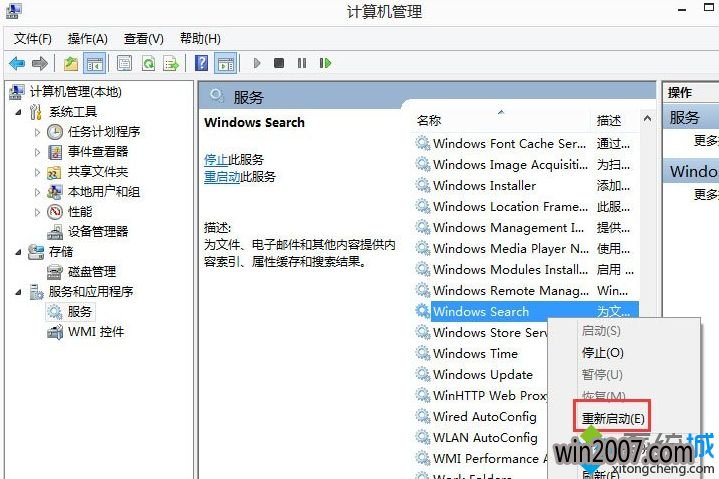
Task: Select Windows Installer service row
Action: (526, 186)
